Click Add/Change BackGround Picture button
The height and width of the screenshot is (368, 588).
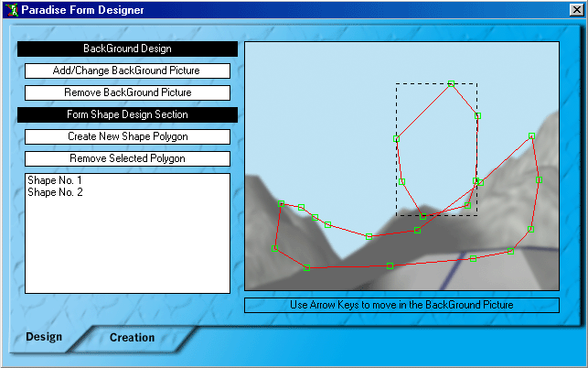click(127, 70)
